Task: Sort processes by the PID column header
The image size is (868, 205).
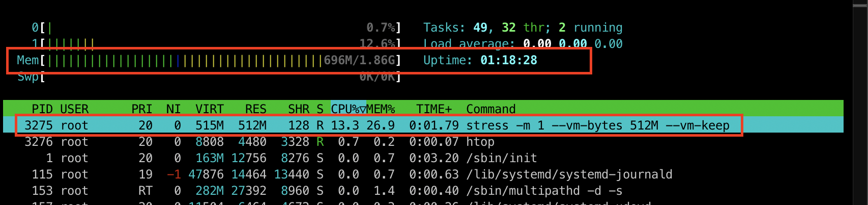Action: (x=42, y=109)
